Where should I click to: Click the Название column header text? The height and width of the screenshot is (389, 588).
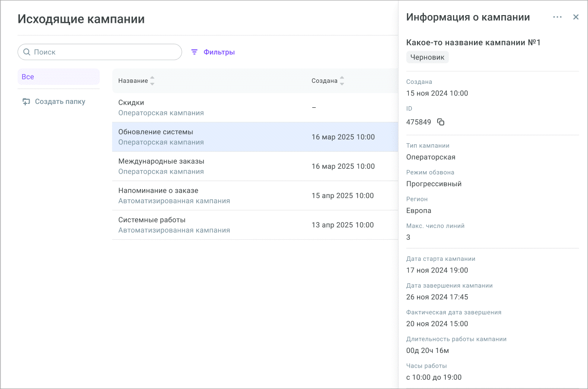tap(133, 81)
